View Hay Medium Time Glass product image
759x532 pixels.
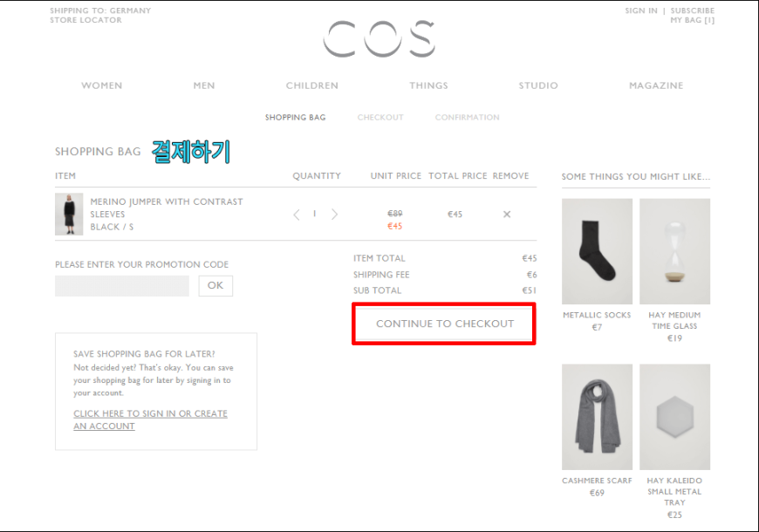coord(674,251)
